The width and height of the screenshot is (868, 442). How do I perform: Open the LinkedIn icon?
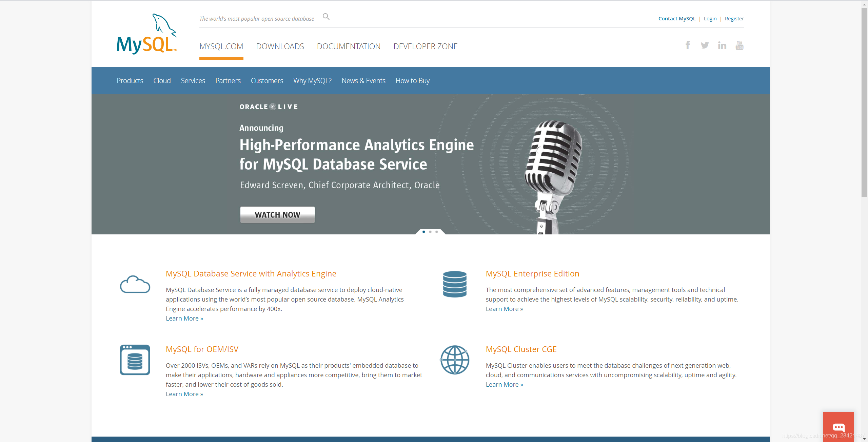(x=722, y=45)
